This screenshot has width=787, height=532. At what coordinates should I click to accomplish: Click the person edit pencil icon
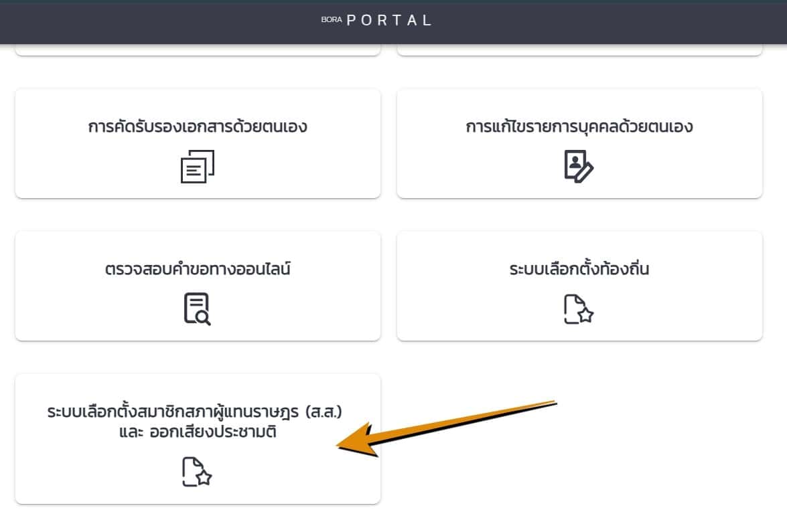click(x=579, y=167)
